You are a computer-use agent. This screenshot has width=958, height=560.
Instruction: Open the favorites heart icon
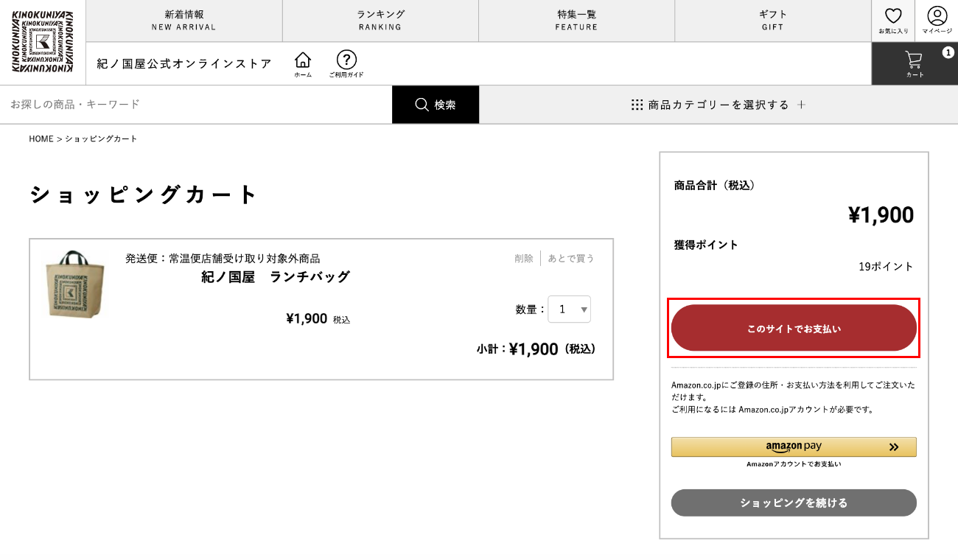[893, 20]
